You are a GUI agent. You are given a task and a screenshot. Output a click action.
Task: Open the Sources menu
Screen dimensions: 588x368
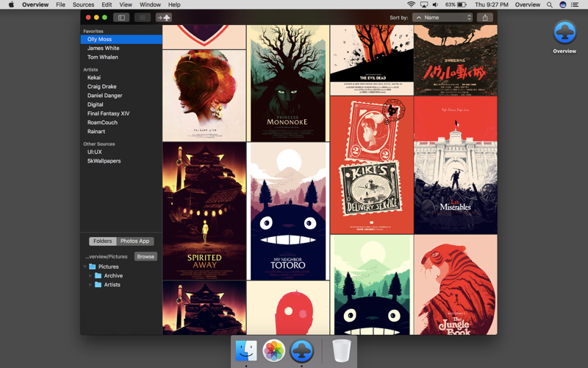click(x=83, y=4)
